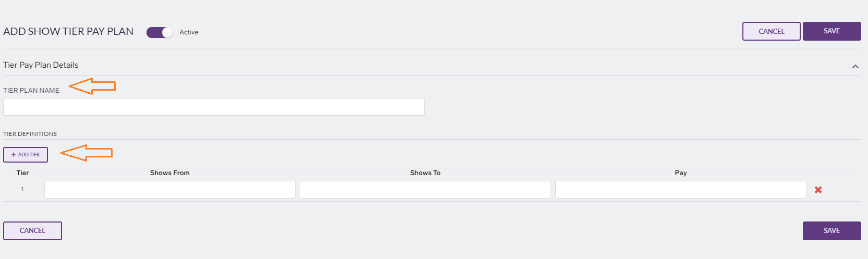This screenshot has height=259, width=868.
Task: Toggle the Active switch off
Action: point(160,32)
